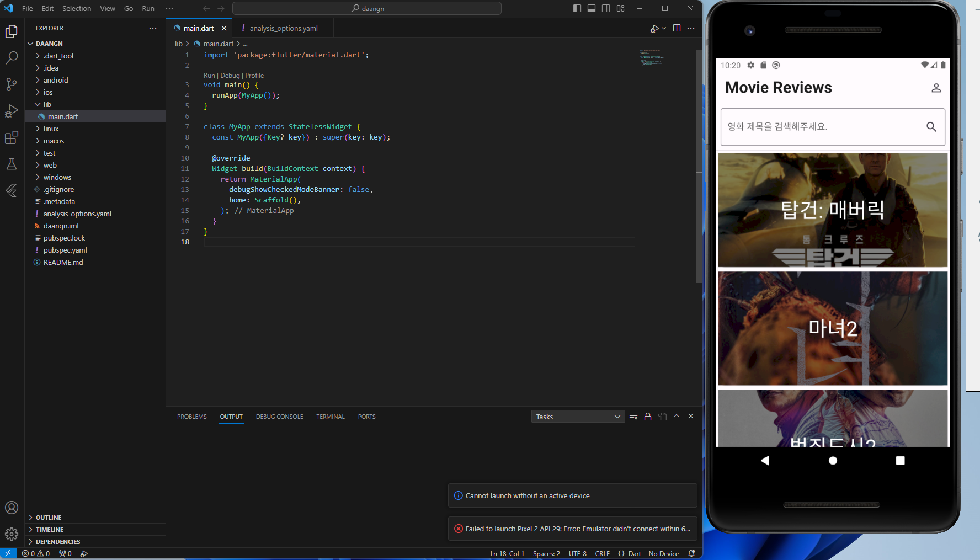
Task: Open the Testing flask view
Action: (x=12, y=163)
